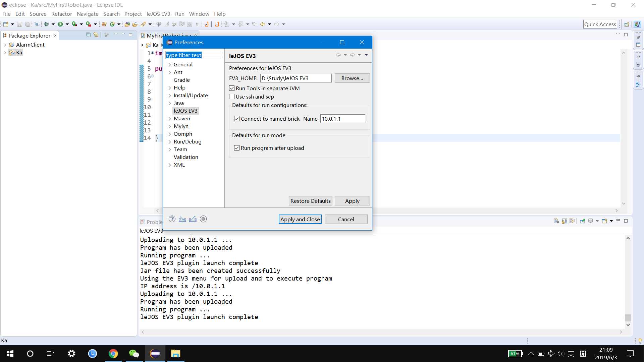Click the Quick Access field
Image resolution: width=644 pixels, height=362 pixels.
[x=600, y=24]
